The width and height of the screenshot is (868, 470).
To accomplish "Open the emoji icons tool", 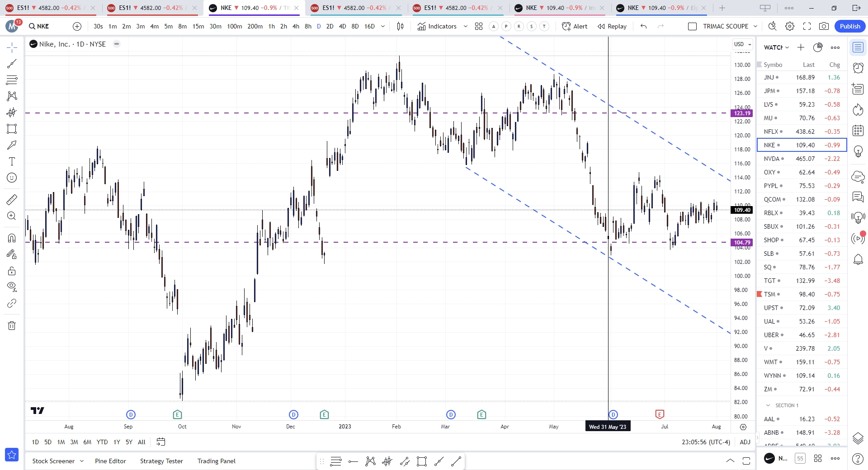I will [x=12, y=178].
